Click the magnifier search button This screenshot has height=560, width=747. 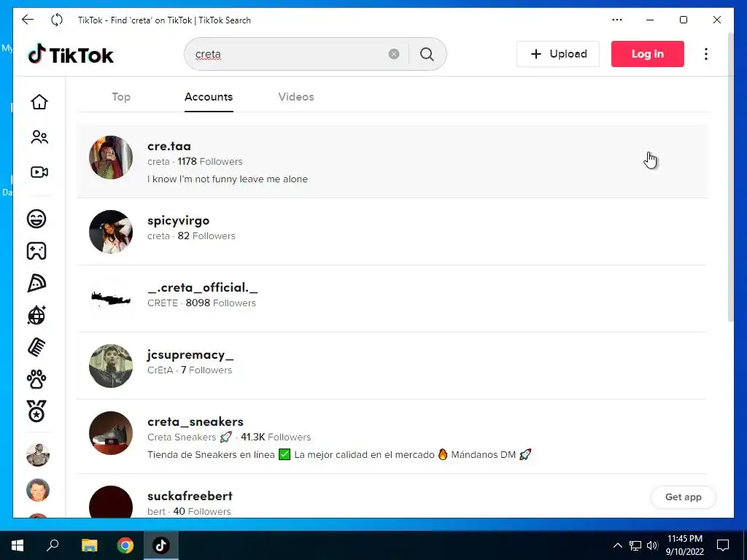(427, 54)
